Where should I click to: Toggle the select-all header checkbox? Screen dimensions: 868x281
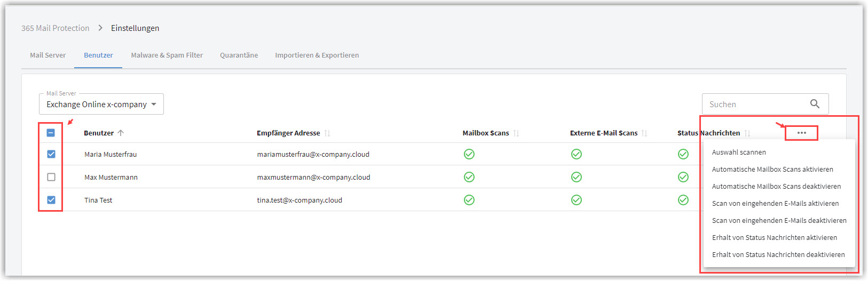51,133
